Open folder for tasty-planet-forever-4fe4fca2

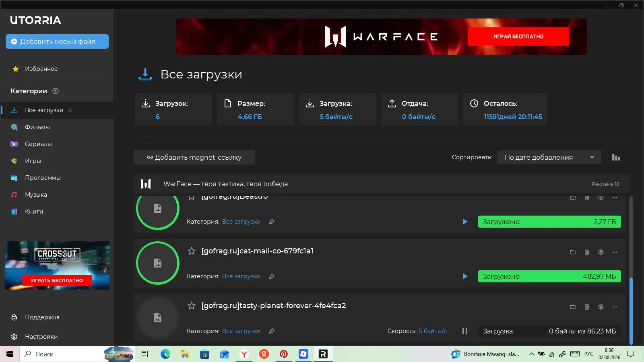[573, 307]
